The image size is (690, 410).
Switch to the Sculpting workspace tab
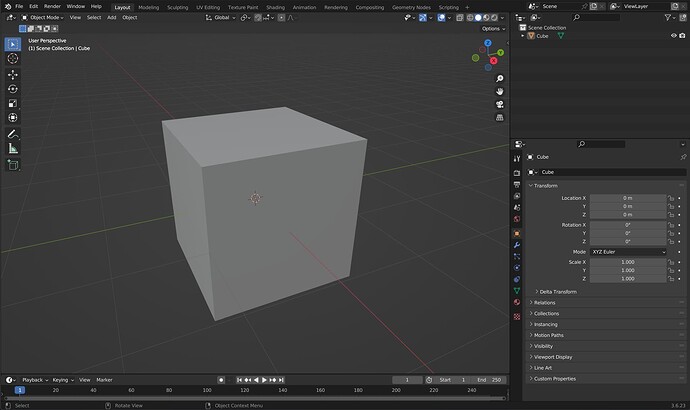point(176,6)
